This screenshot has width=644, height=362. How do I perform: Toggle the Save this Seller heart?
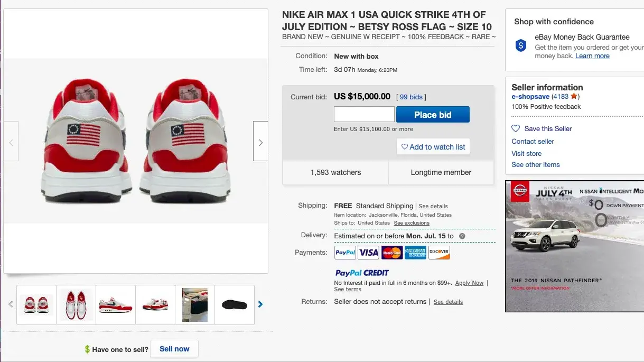[x=515, y=128]
